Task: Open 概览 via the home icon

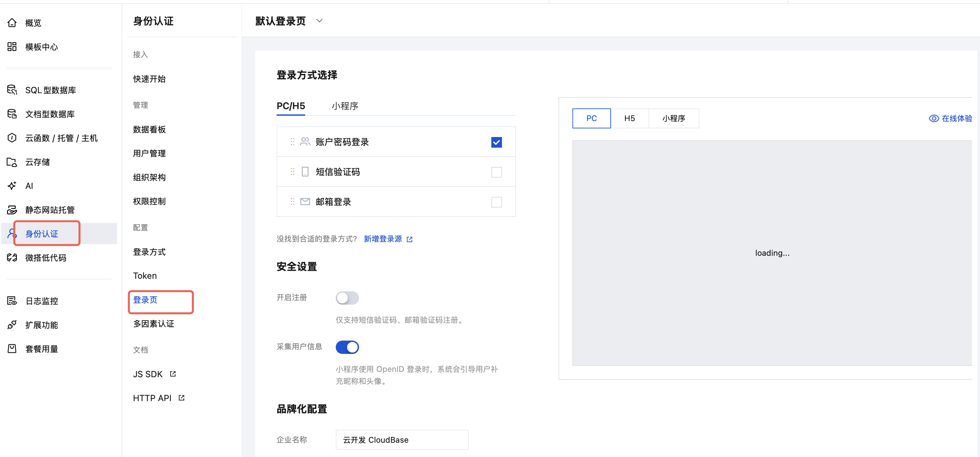Action: coord(12,23)
